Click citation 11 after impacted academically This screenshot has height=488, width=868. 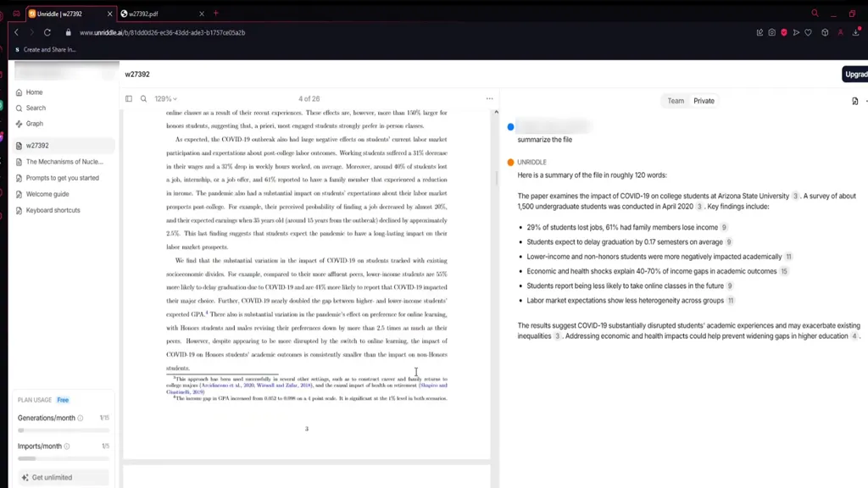tap(788, 257)
